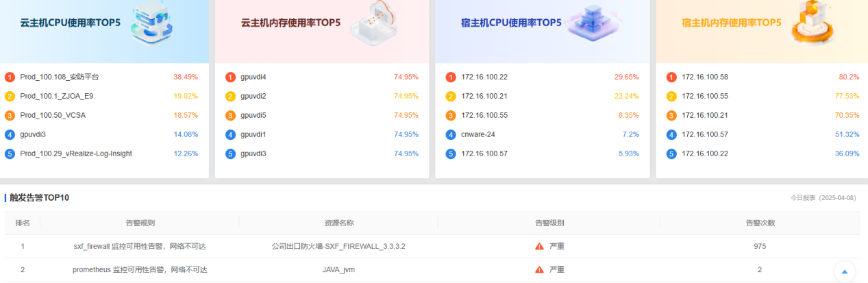Click the alarm count 2 in the prometheus row
The width and height of the screenshot is (868, 283).
(760, 269)
